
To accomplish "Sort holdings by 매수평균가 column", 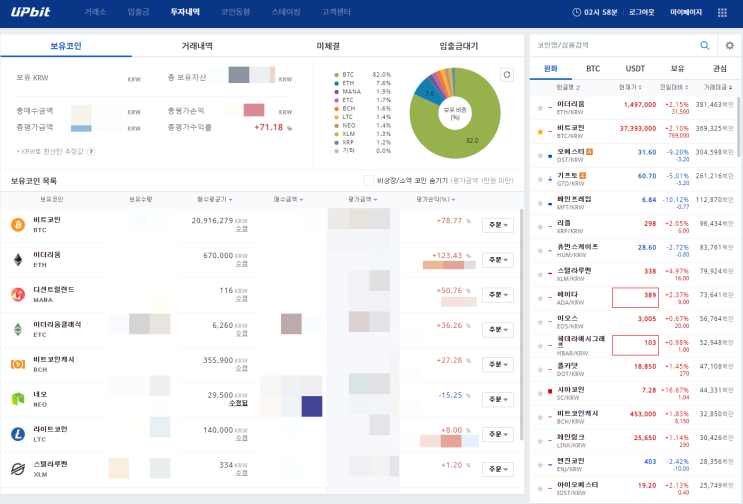I will [215, 199].
